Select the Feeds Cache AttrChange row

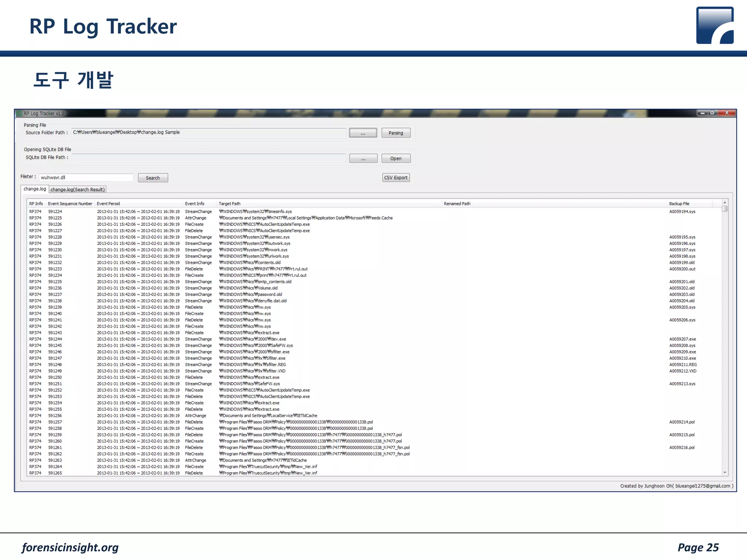pos(374,218)
